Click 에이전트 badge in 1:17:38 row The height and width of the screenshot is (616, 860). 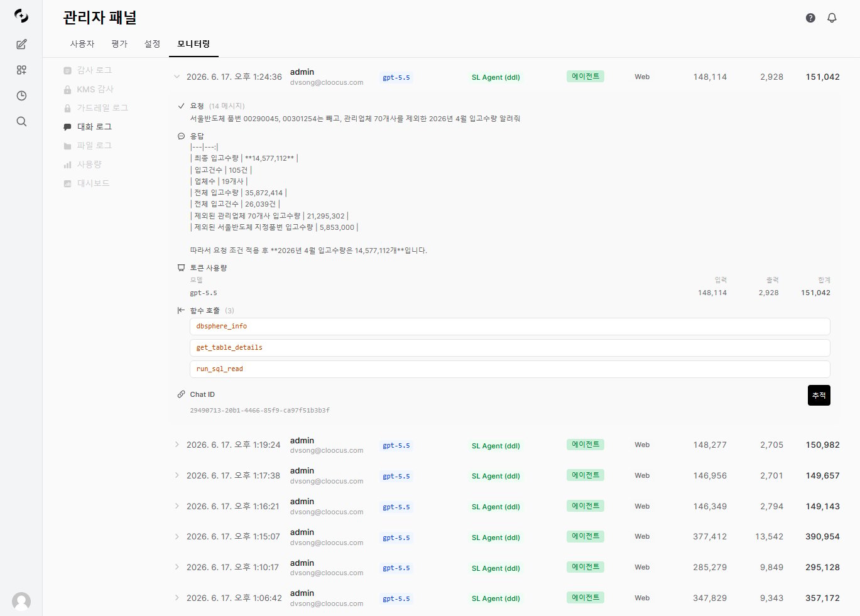coord(585,475)
